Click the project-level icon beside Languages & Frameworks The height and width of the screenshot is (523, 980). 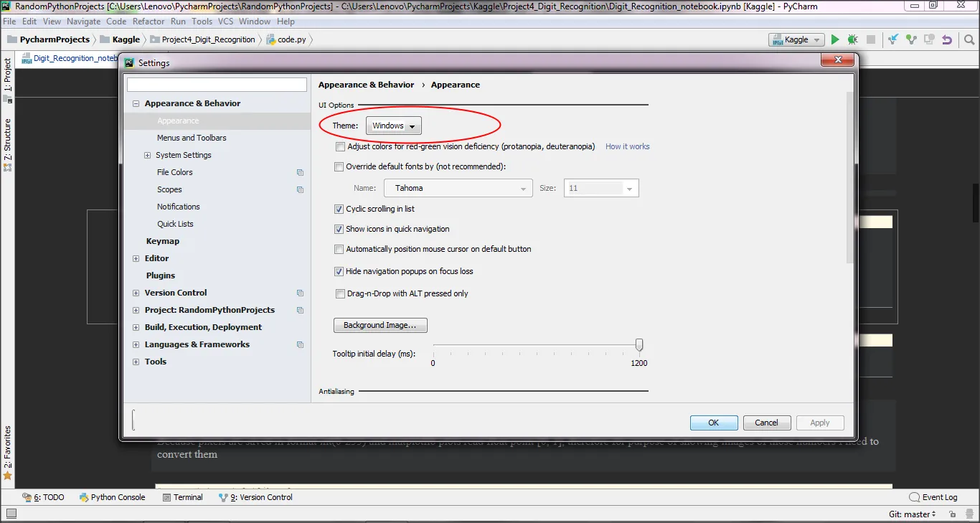point(300,344)
